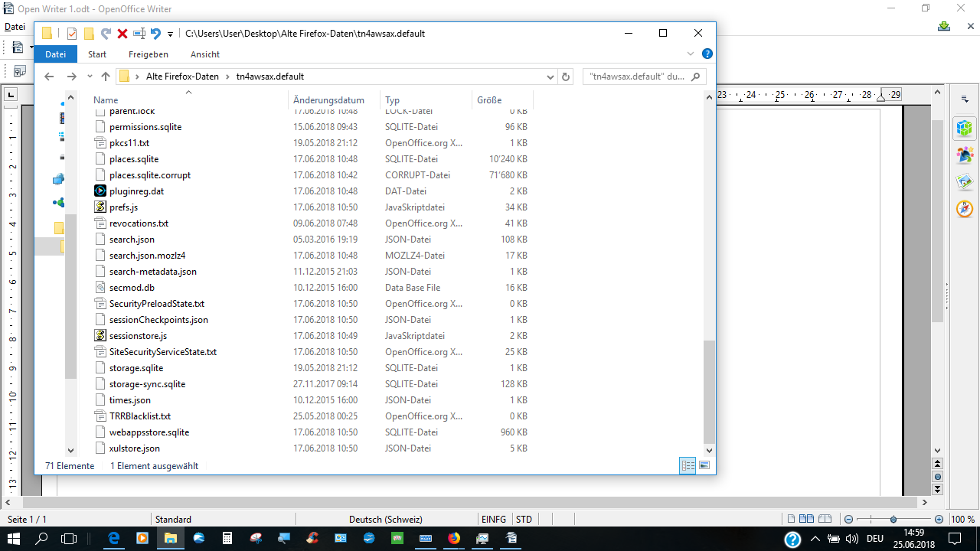Sort files by the Änderungsdatum column header
The height and width of the screenshot is (551, 980).
click(x=328, y=100)
